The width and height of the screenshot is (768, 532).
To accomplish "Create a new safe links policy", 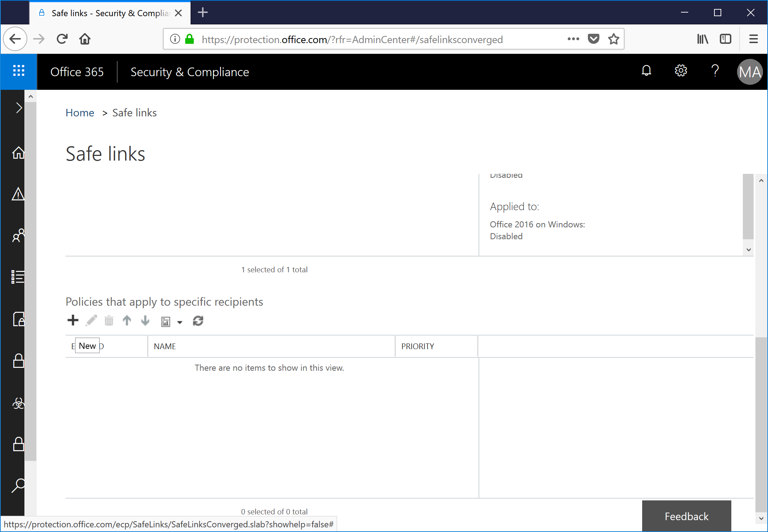I will (x=73, y=320).
